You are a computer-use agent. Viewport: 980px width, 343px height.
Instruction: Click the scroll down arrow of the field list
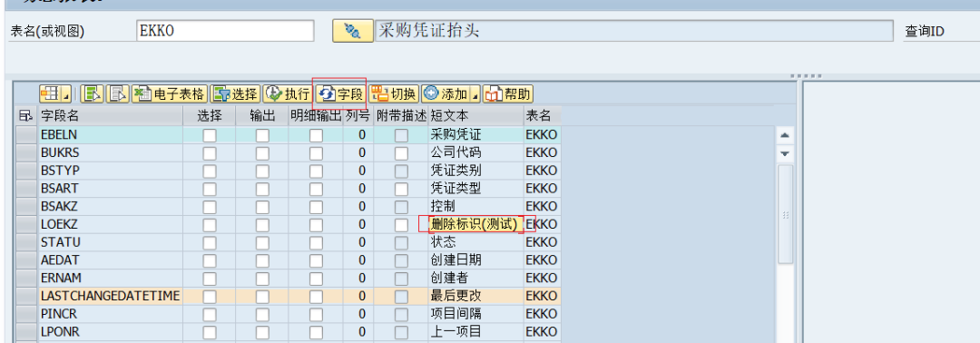point(785,153)
